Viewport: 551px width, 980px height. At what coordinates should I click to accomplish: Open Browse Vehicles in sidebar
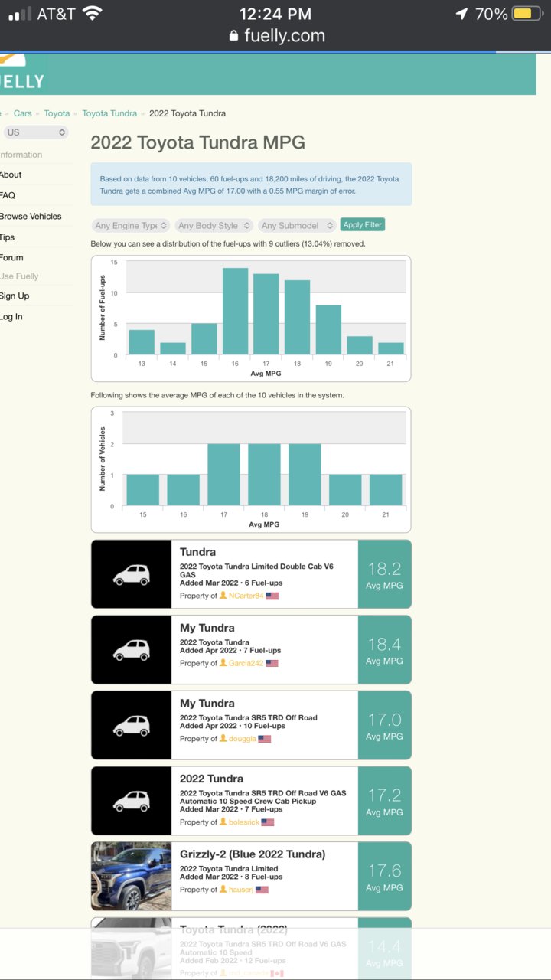tap(31, 216)
